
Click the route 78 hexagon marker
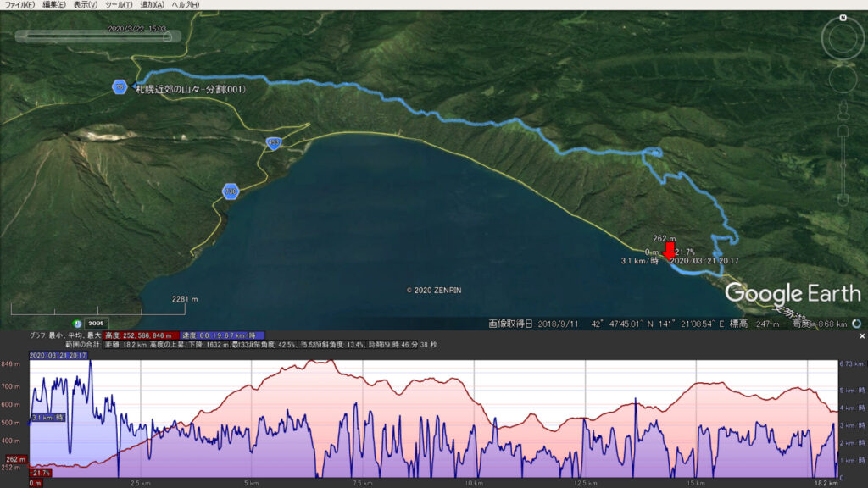120,86
